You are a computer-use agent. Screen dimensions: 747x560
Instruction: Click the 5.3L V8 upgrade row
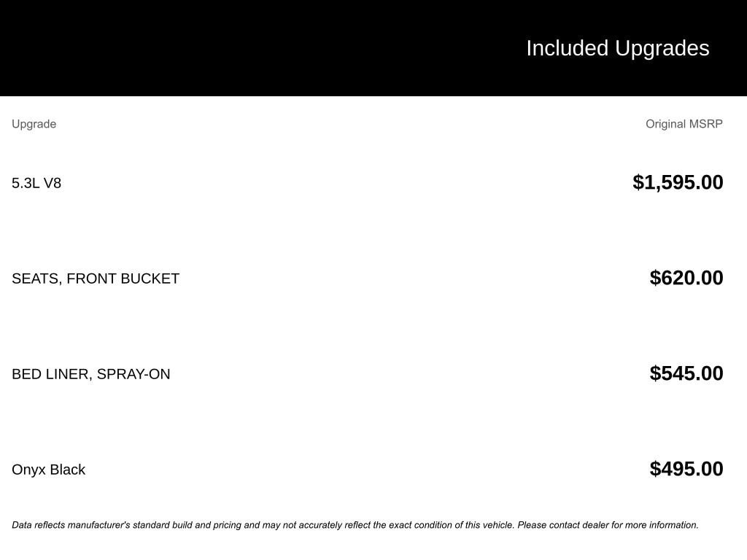click(x=368, y=183)
